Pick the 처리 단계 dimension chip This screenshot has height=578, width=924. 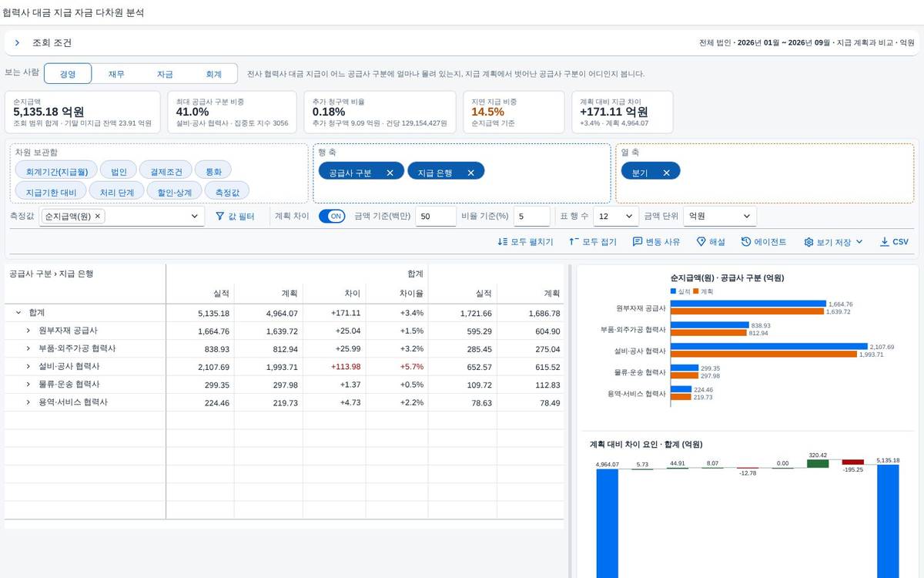pyautogui.click(x=116, y=191)
